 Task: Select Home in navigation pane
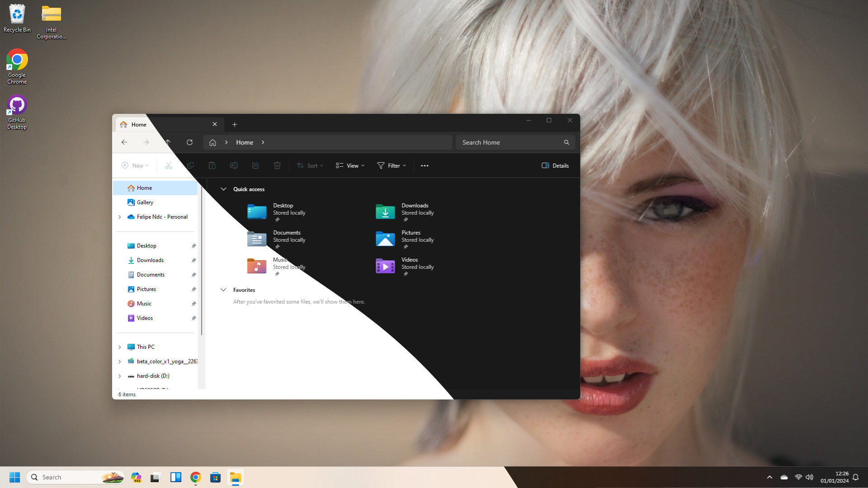[155, 188]
